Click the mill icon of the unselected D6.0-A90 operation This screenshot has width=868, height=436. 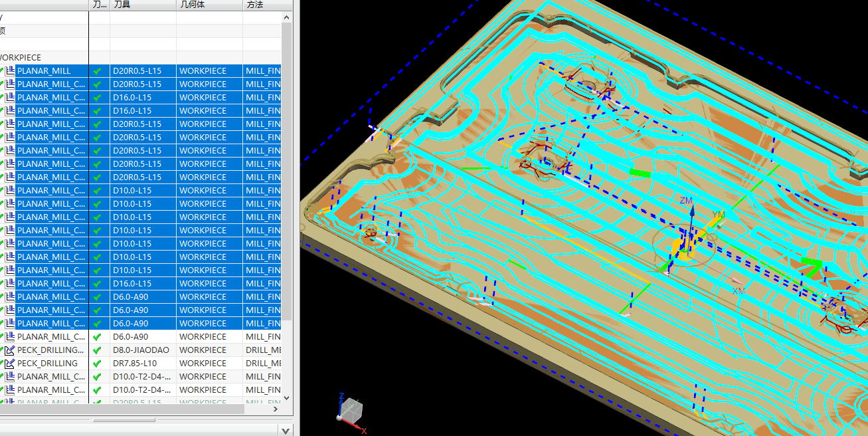10,336
